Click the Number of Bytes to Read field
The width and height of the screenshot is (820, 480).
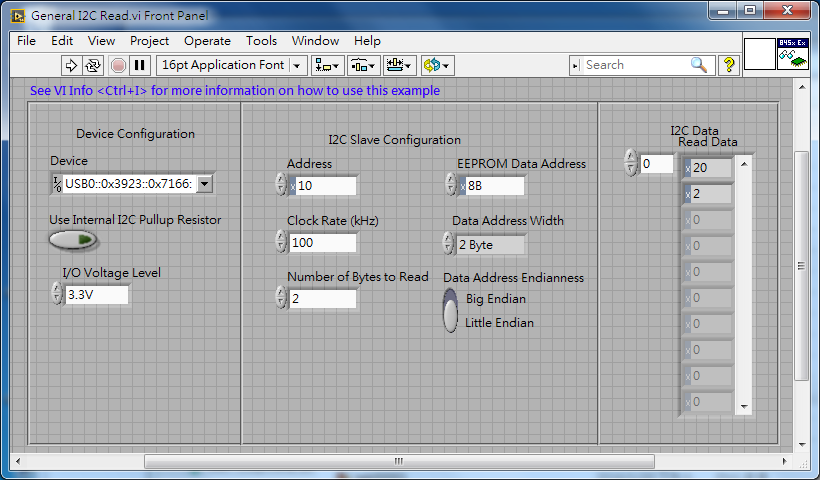click(322, 299)
